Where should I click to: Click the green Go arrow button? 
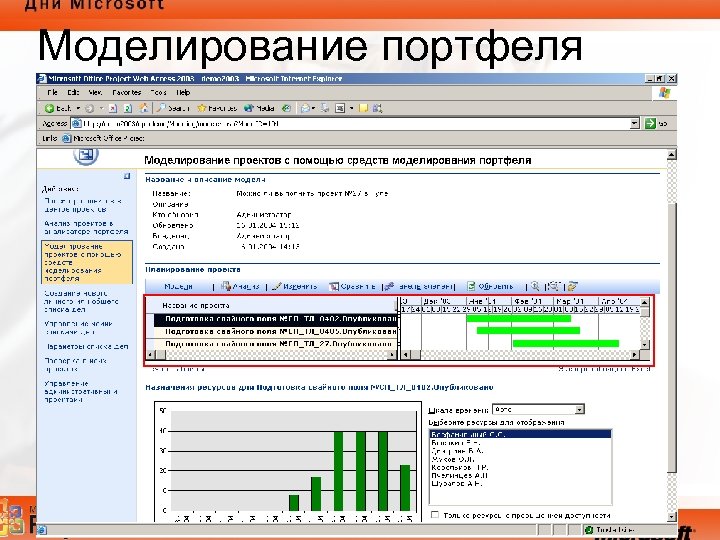click(650, 124)
